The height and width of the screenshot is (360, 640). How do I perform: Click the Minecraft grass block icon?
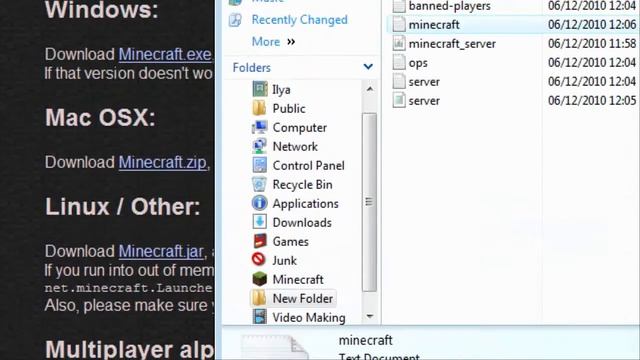click(260, 279)
